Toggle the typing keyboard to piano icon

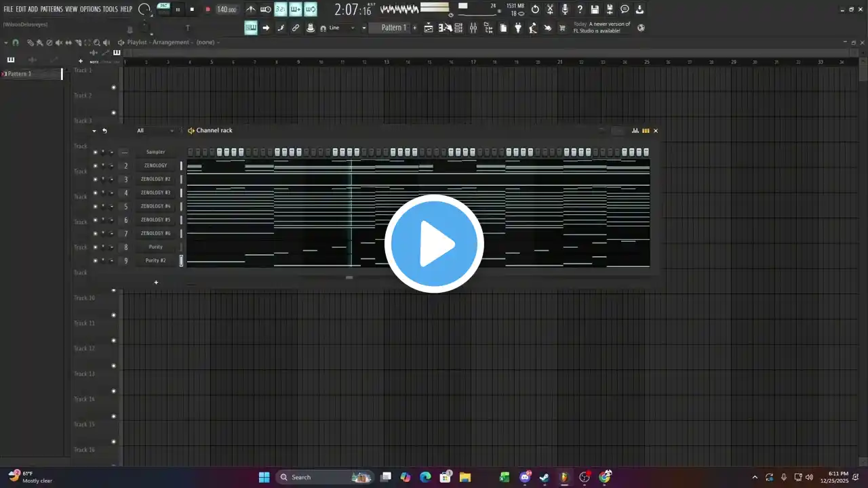pyautogui.click(x=251, y=28)
